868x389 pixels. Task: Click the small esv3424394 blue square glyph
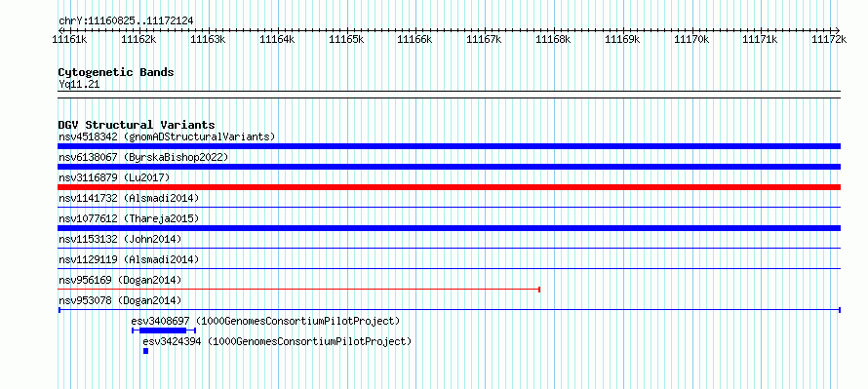pos(145,351)
